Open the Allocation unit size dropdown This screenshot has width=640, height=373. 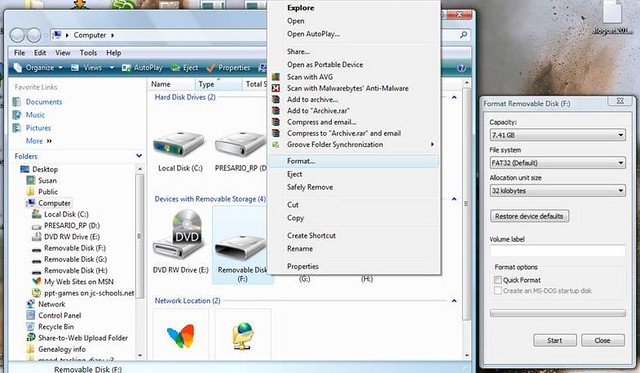coord(558,191)
